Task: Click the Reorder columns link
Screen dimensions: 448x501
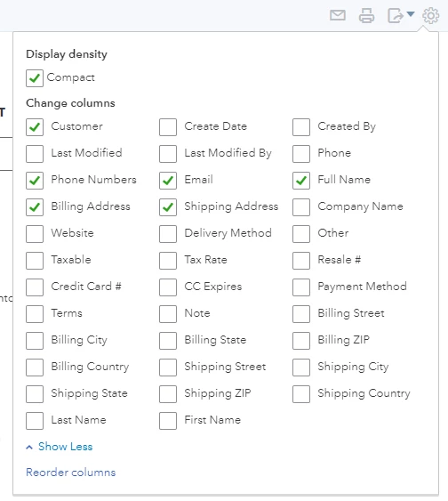Action: tap(71, 473)
